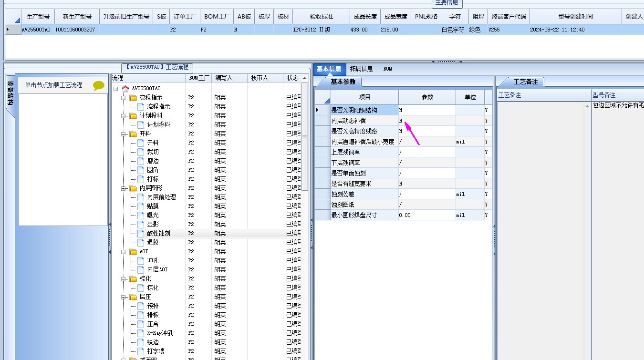Screen dimensions: 644x360
Task: Click the cell IPC-6012 II级
Action: 322,30
